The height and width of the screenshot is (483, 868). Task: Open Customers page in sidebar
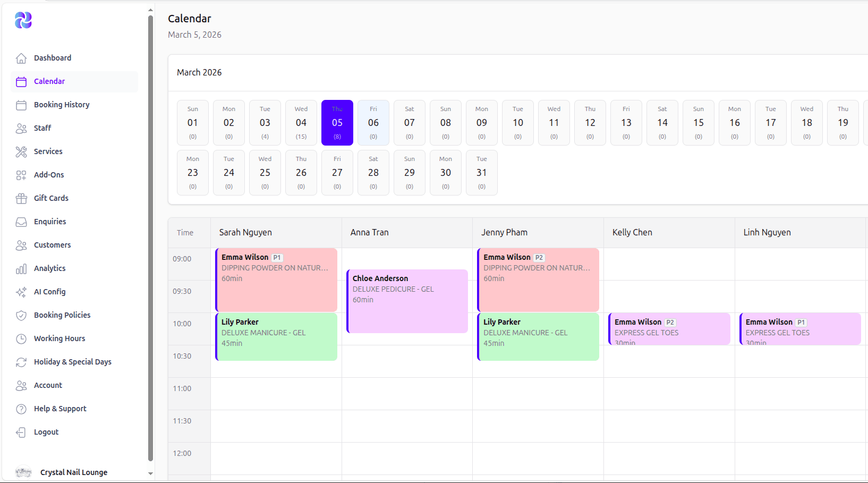(x=52, y=245)
